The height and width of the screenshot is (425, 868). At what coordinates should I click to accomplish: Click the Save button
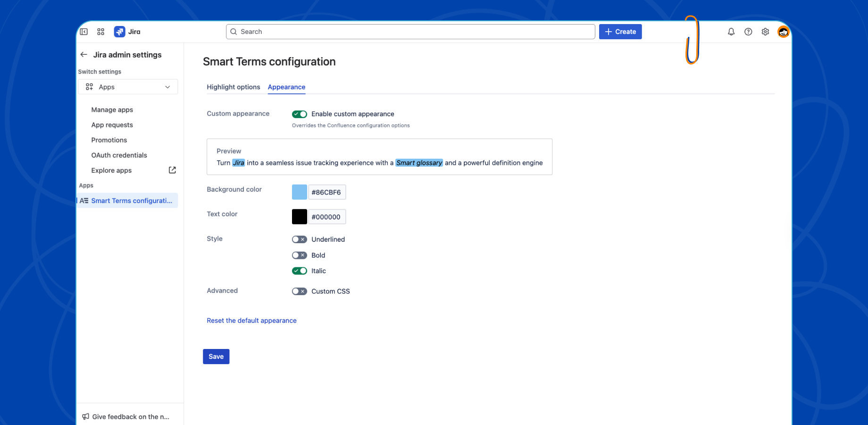coord(216,357)
